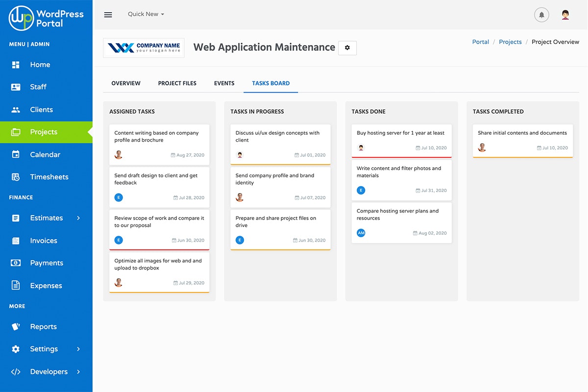
Task: Click the Jul 28, 2020 due date
Action: pos(189,198)
